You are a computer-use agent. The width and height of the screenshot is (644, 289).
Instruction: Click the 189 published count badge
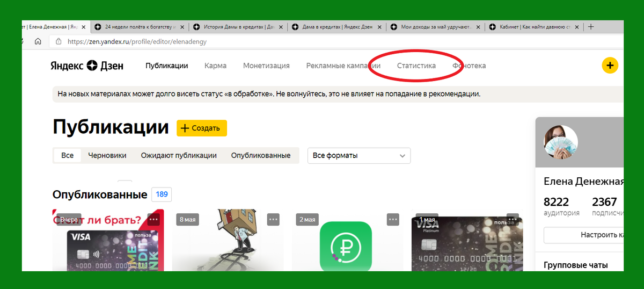pyautogui.click(x=162, y=194)
